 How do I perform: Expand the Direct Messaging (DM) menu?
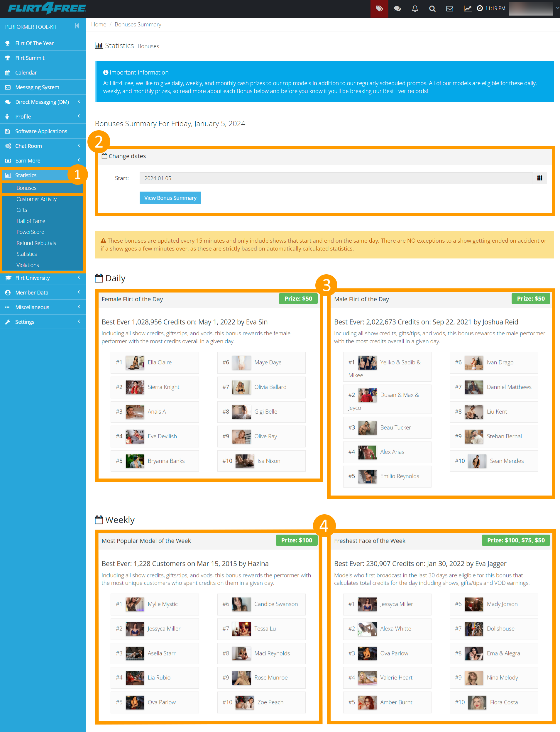pos(43,102)
